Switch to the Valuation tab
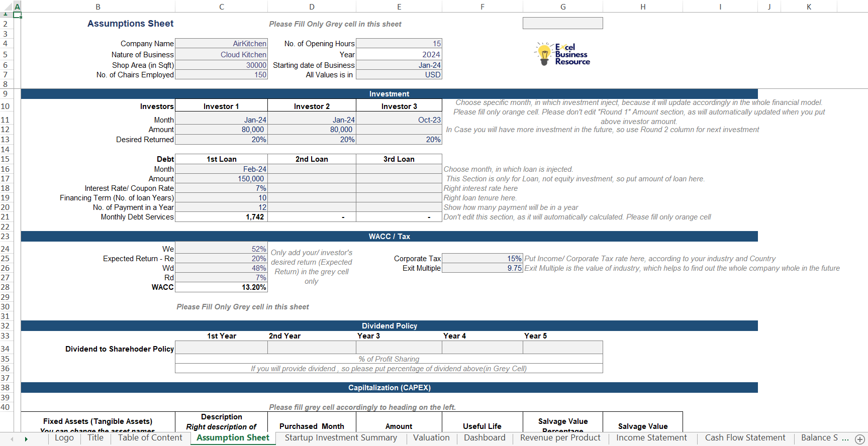Viewport: 868px width, 446px height. point(431,438)
